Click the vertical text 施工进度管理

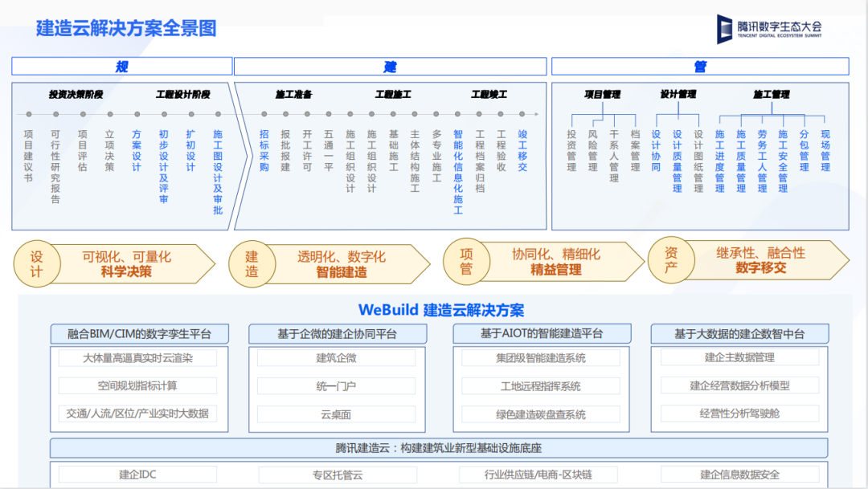719,161
